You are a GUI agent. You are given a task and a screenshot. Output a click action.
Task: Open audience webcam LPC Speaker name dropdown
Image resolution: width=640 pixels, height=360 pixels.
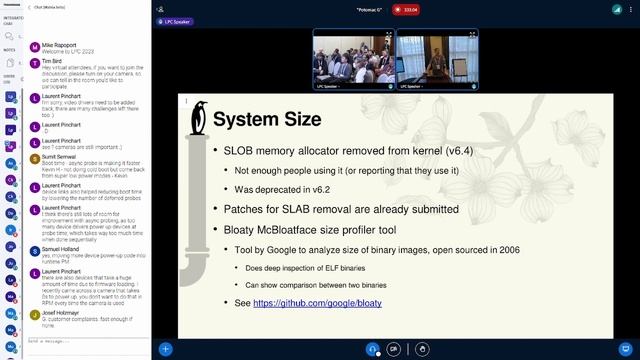tap(329, 87)
